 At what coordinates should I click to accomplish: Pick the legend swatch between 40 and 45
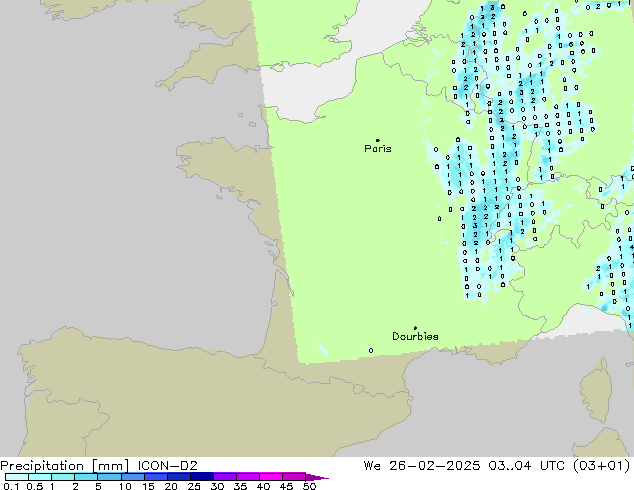271,477
